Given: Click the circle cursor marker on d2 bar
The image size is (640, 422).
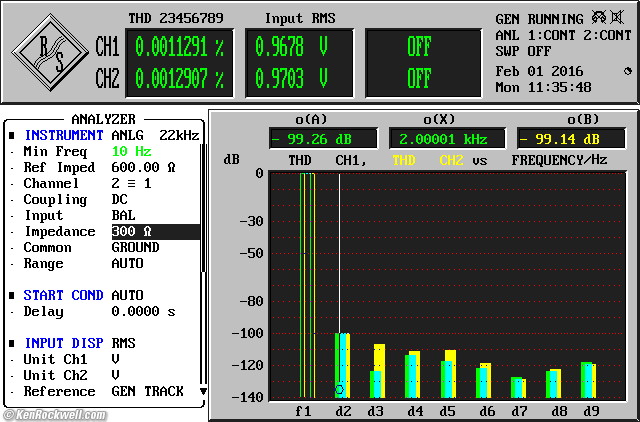Looking at the screenshot, I should click(x=339, y=389).
